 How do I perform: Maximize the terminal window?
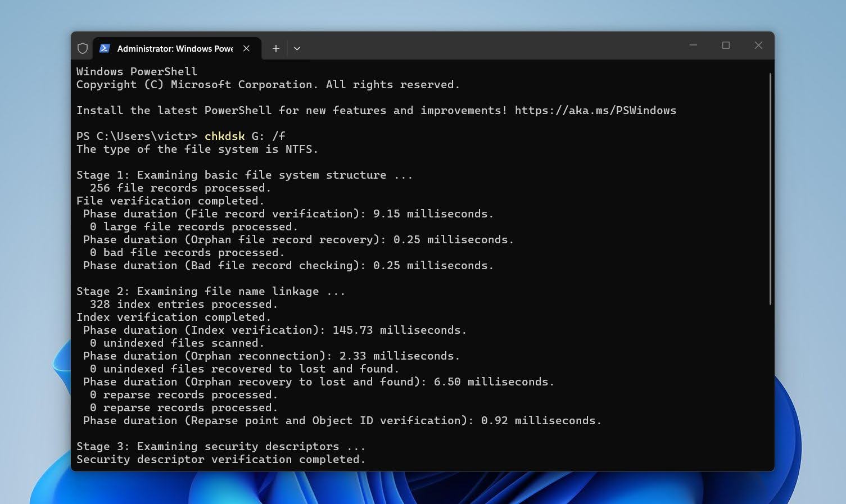pos(726,45)
